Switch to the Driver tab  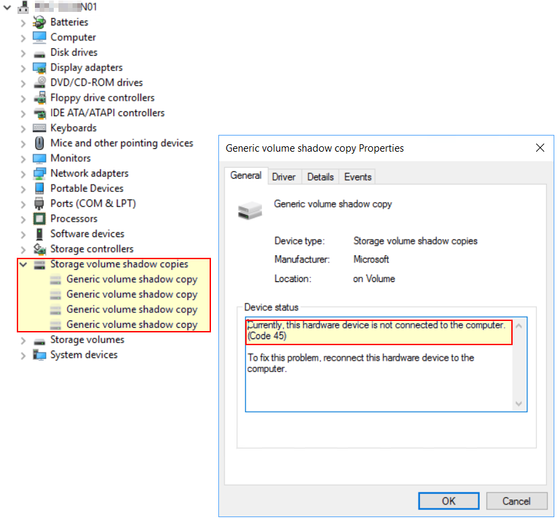coord(284,177)
